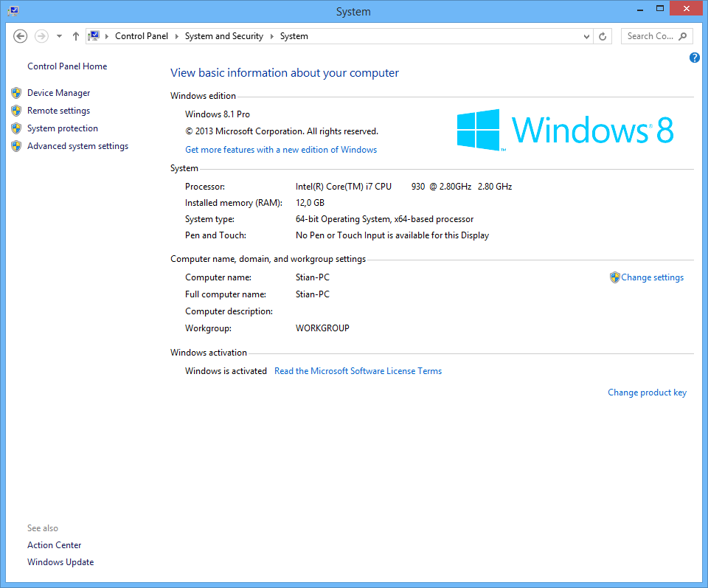The image size is (708, 588).
Task: Minimize the System window
Action: (x=640, y=9)
